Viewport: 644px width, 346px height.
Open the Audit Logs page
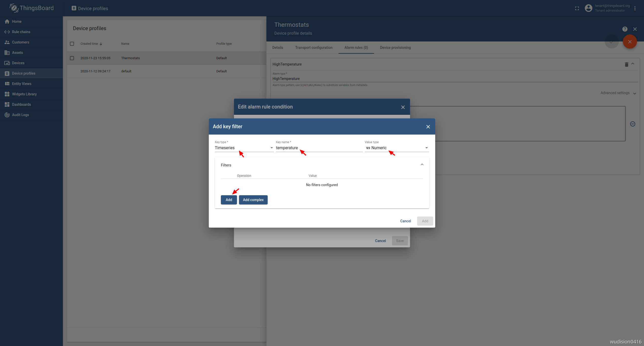click(20, 115)
